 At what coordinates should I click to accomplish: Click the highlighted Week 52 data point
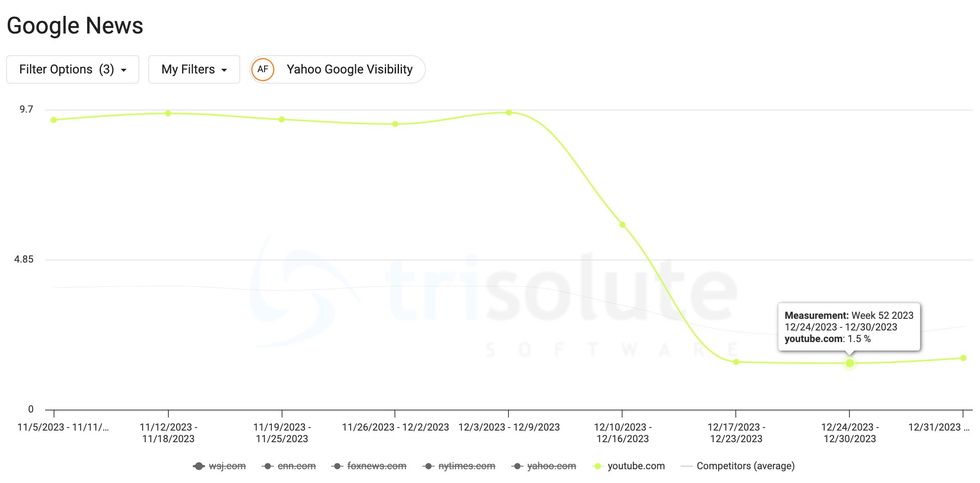pos(849,363)
